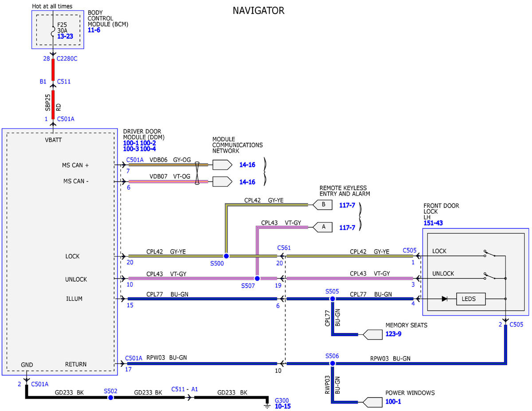Click the C511 connector label at pin B1
Image resolution: width=532 pixels, height=411 pixels.
click(x=64, y=82)
